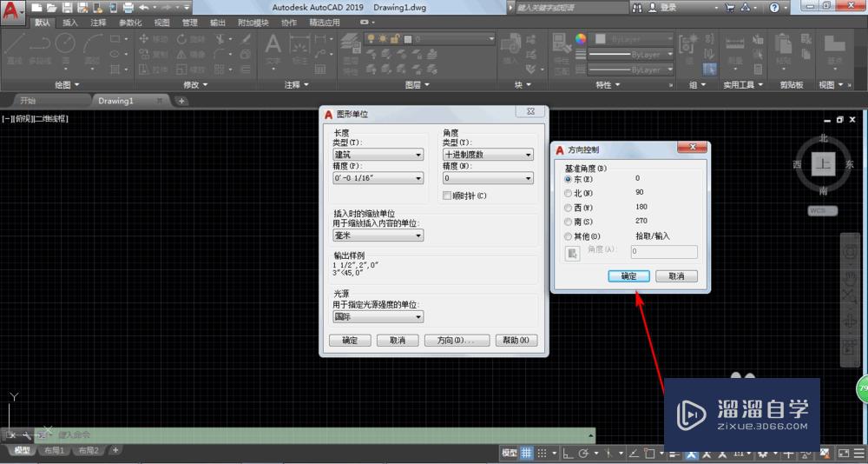Open the object color wheel in Properties panel
The image size is (868, 464).
(580, 39)
